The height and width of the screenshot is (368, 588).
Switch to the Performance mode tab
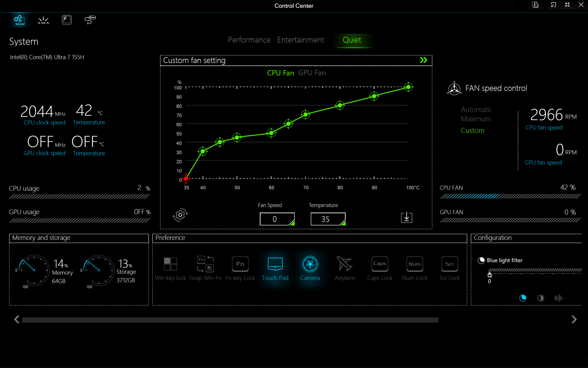tap(249, 40)
